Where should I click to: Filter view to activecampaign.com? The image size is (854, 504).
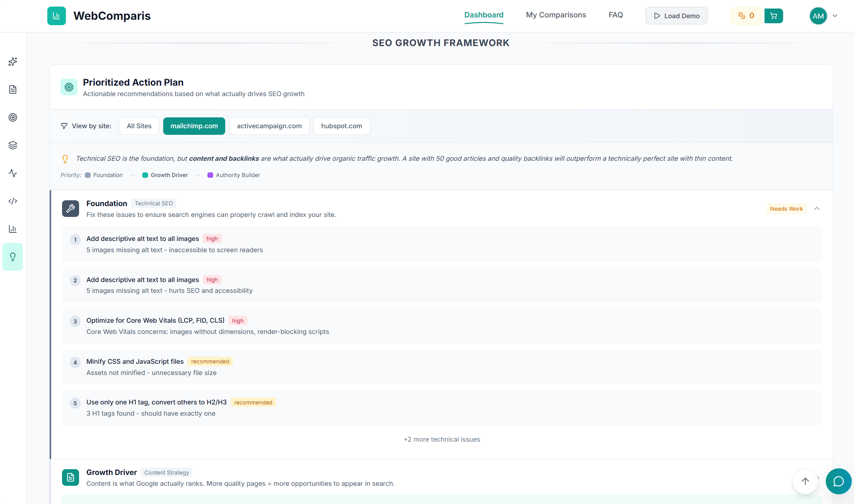[x=269, y=126]
